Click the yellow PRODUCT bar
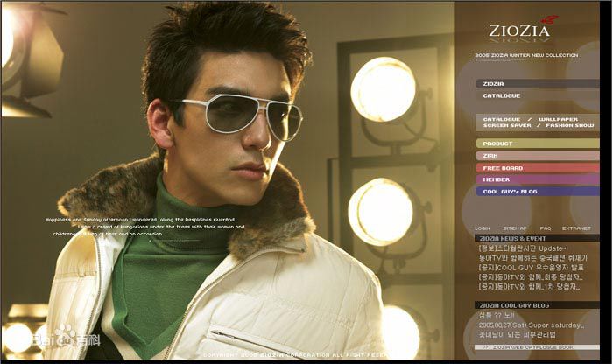This screenshot has height=364, width=613. click(497, 143)
